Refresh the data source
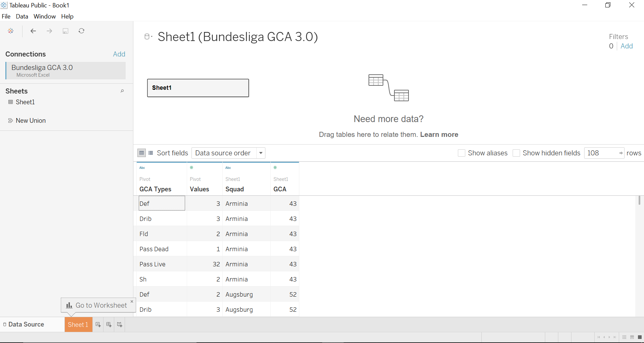 (x=81, y=31)
